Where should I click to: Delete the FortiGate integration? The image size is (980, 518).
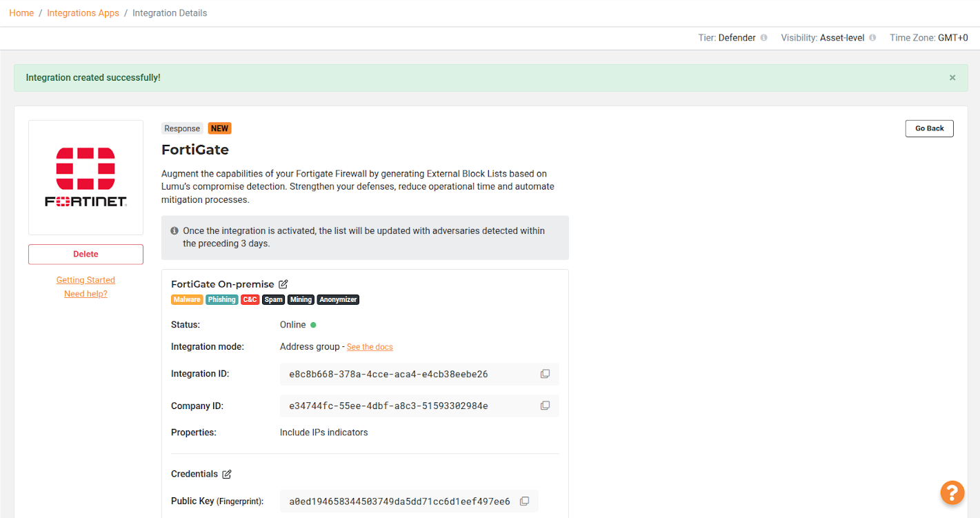[x=86, y=254]
